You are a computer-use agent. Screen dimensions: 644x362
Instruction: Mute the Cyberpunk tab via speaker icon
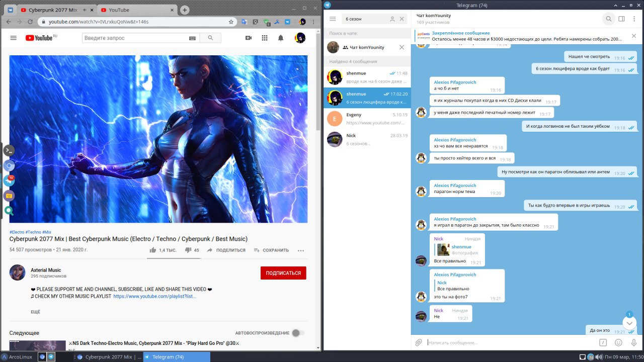[84, 10]
